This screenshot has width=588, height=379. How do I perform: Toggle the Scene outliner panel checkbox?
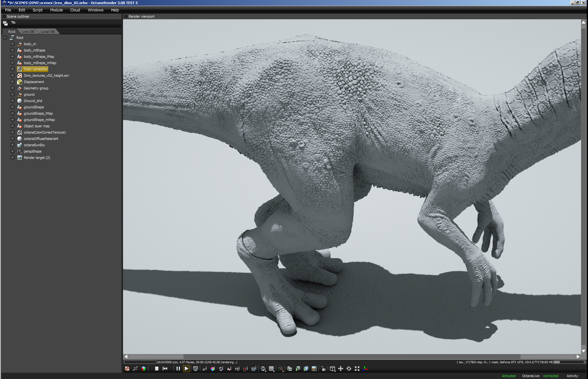tap(4, 16)
